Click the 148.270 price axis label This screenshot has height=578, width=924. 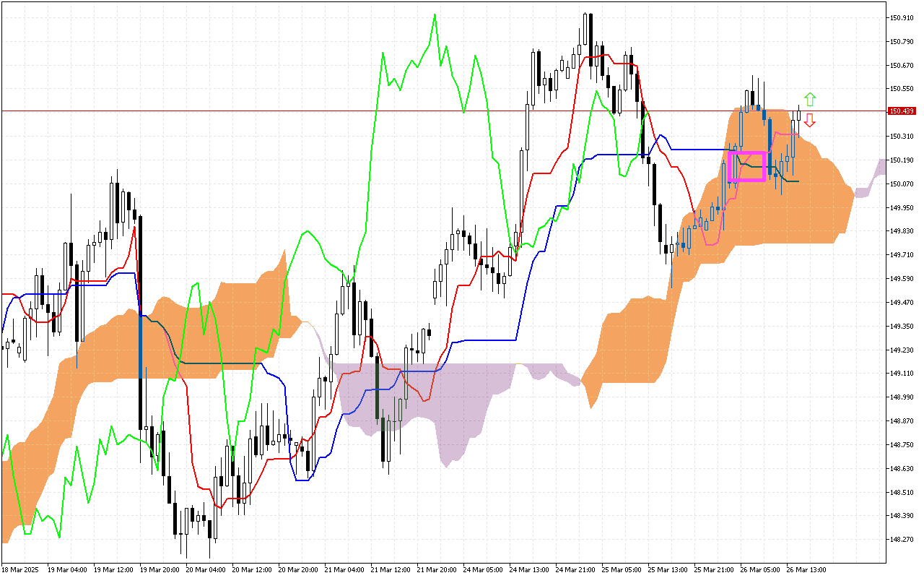902,540
